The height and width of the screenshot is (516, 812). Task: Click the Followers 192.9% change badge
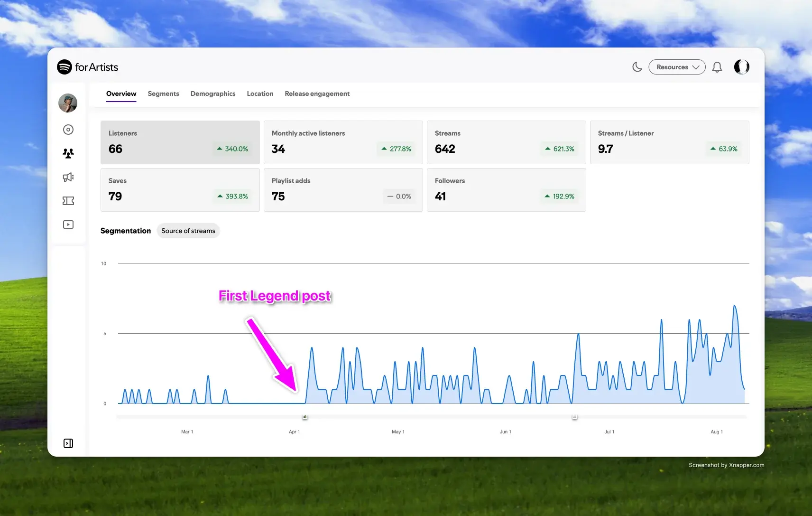pyautogui.click(x=560, y=196)
